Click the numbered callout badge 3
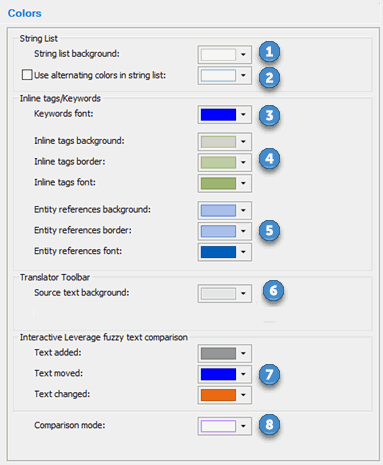The width and height of the screenshot is (383, 465). coord(269,116)
